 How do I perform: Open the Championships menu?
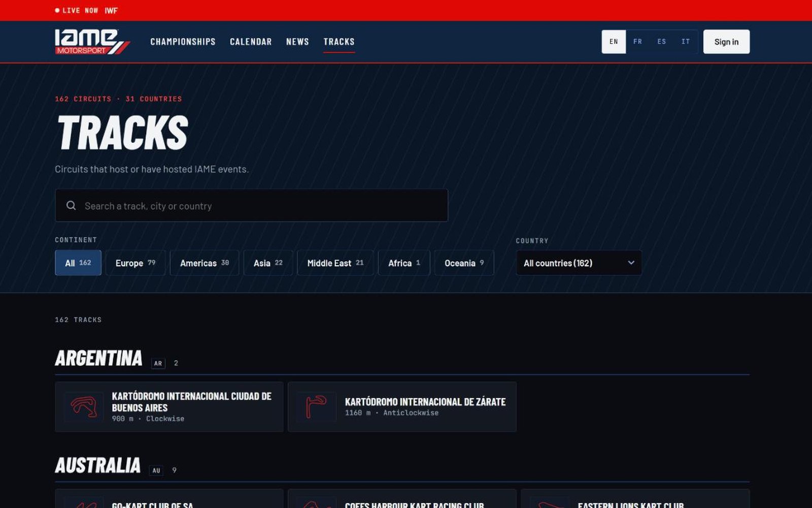click(x=183, y=42)
